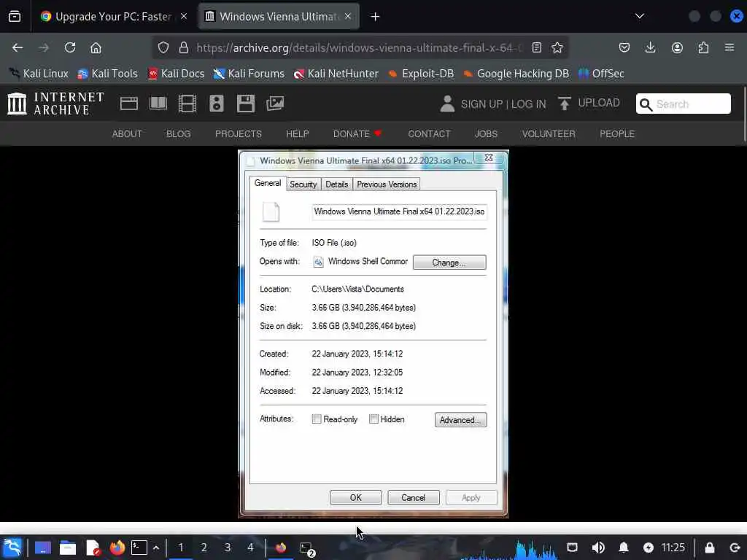The width and height of the screenshot is (747, 560).
Task: Open Google Hacking DB bookmark
Action: (516, 74)
